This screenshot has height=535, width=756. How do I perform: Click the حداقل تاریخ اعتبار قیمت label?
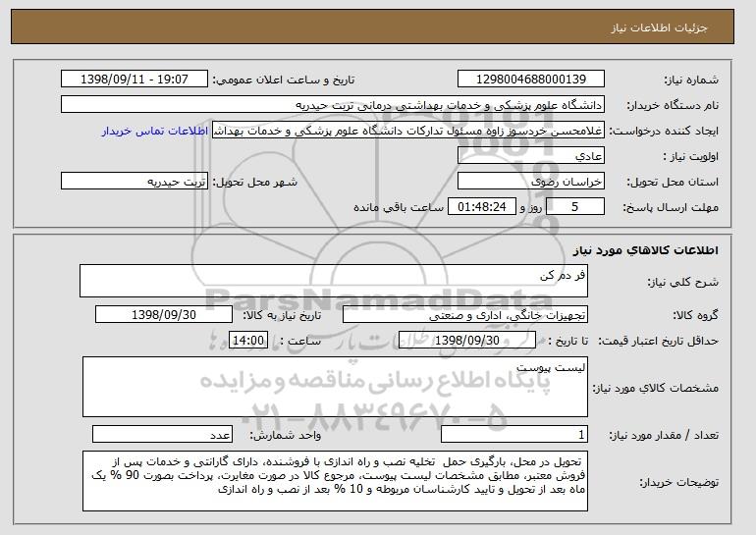659,341
